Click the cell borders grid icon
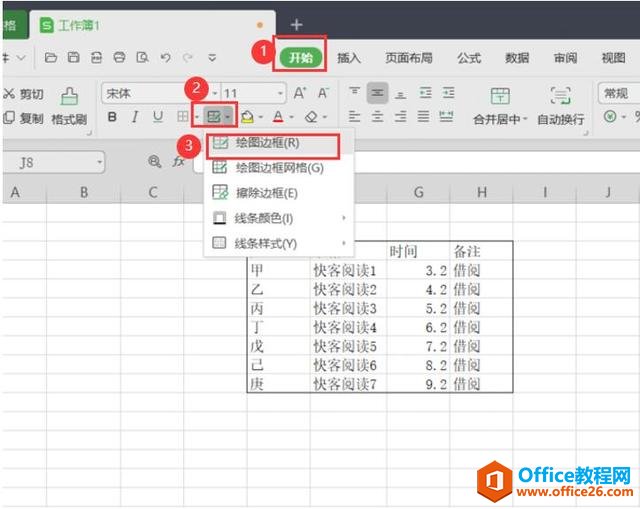Screen dimensions: 640x509 [x=182, y=117]
